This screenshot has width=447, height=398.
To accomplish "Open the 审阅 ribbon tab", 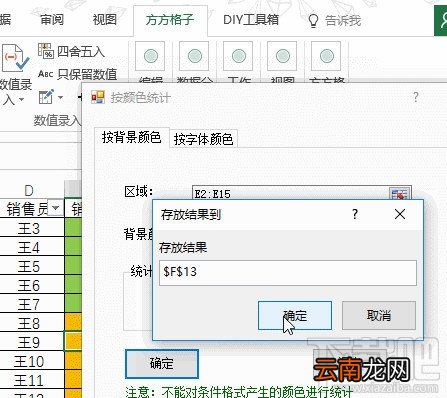I will click(x=52, y=20).
